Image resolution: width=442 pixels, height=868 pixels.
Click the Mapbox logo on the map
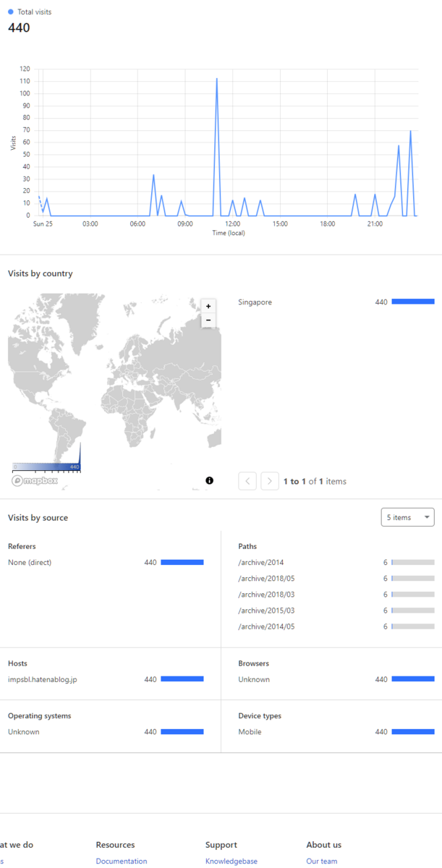pos(34,481)
